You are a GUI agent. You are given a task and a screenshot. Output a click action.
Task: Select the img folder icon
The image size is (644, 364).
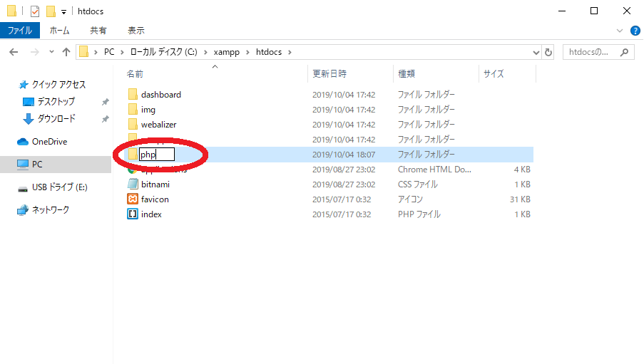133,110
